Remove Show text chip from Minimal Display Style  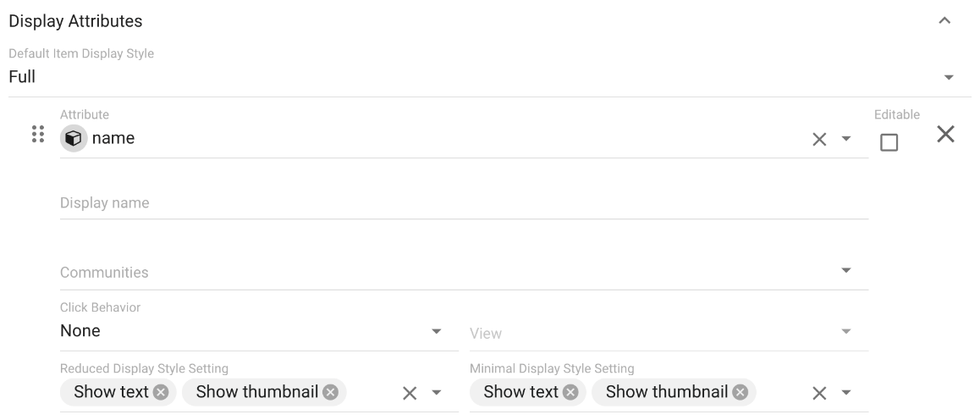[x=570, y=393]
